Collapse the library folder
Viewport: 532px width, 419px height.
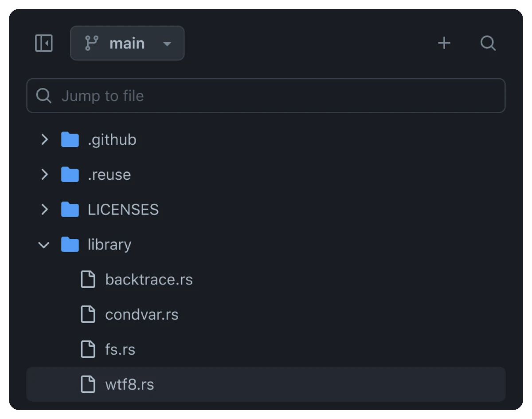(43, 245)
